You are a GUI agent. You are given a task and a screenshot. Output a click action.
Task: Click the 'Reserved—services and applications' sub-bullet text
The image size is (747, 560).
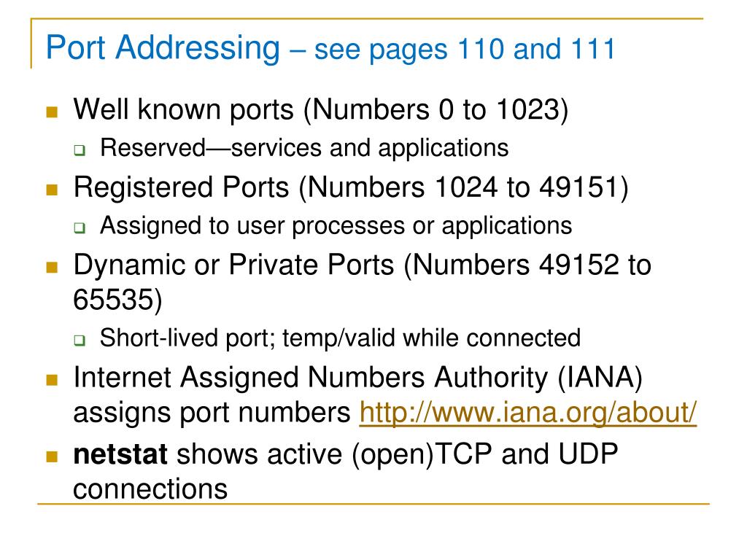click(x=304, y=148)
